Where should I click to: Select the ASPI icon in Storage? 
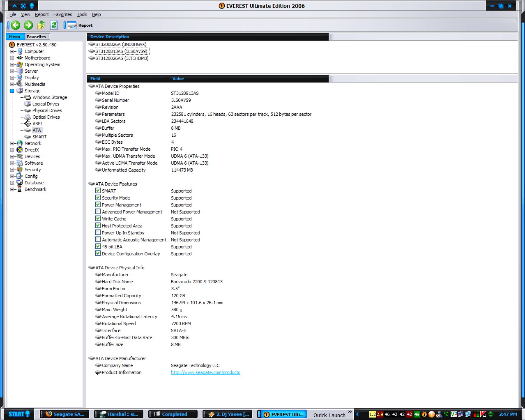[28, 124]
